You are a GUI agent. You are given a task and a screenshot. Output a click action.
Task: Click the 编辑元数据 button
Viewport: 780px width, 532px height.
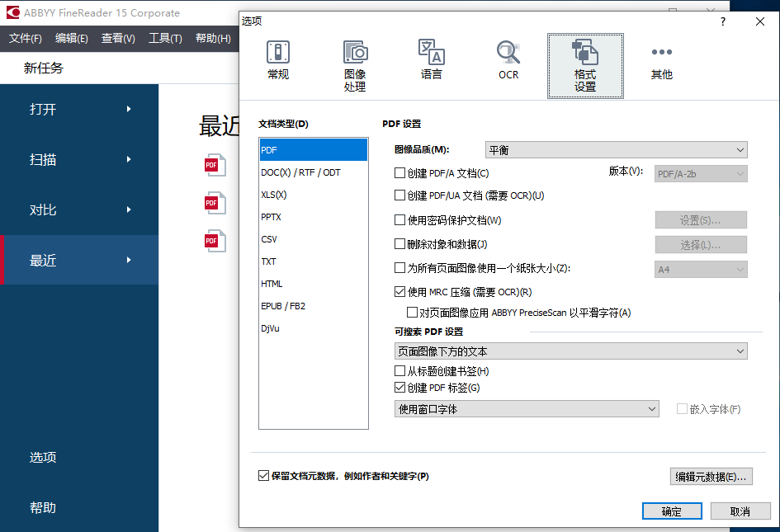(x=710, y=476)
